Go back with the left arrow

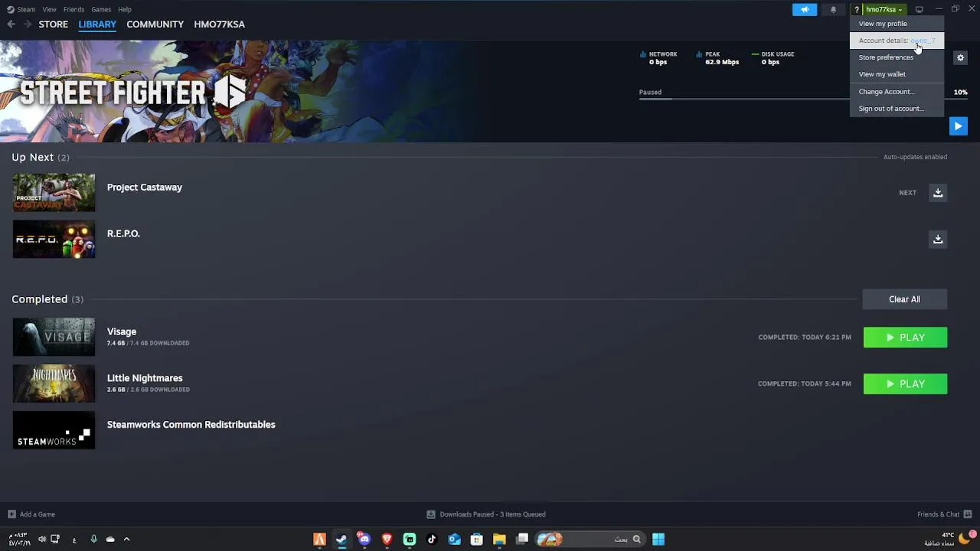point(11,24)
